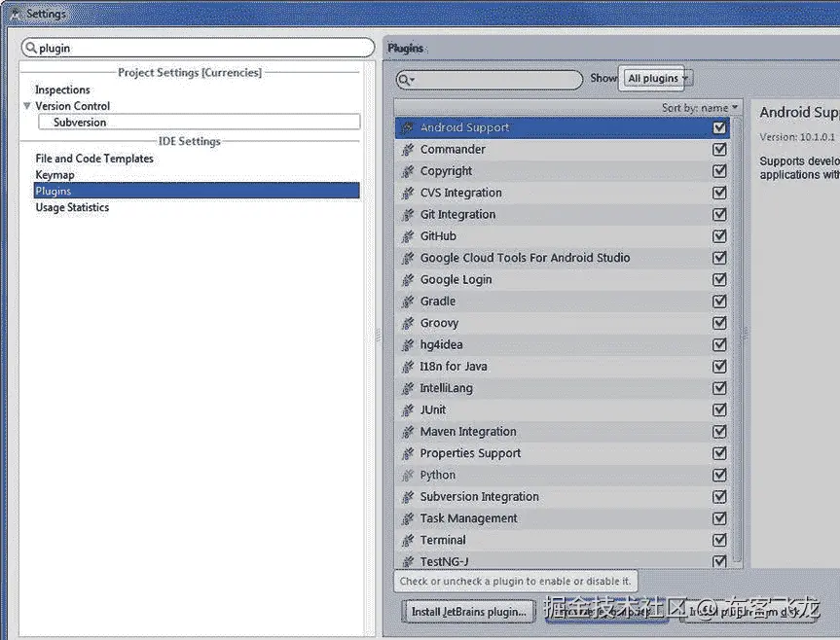Select the Google Cloud Tools For Android Studio row
Image resolution: width=840 pixels, height=640 pixels.
coord(562,258)
